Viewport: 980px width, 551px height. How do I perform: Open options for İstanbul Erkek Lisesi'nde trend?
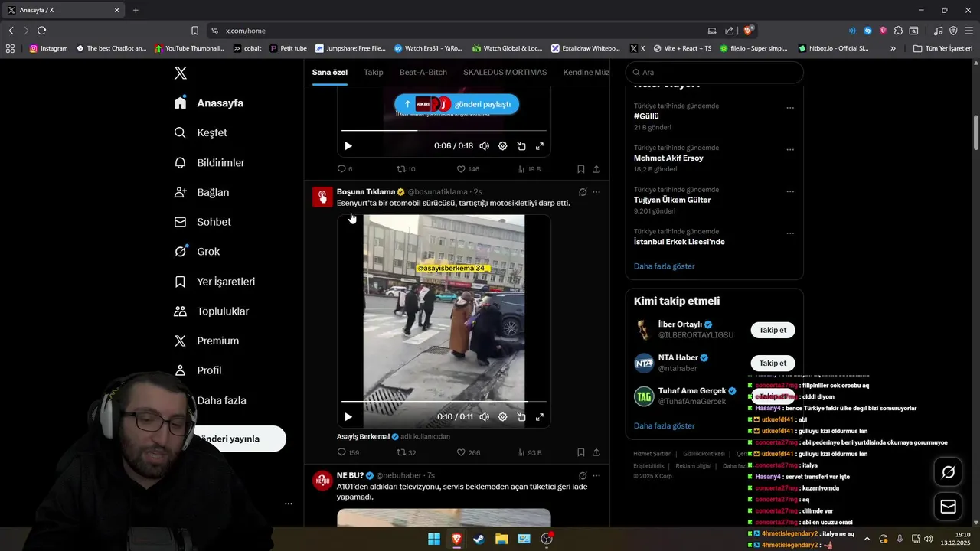[x=790, y=233]
